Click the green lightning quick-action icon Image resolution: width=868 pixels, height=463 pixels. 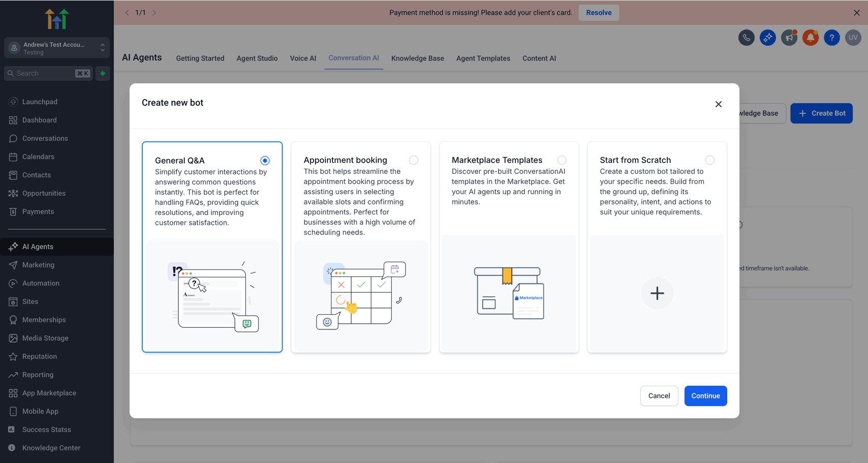point(103,73)
